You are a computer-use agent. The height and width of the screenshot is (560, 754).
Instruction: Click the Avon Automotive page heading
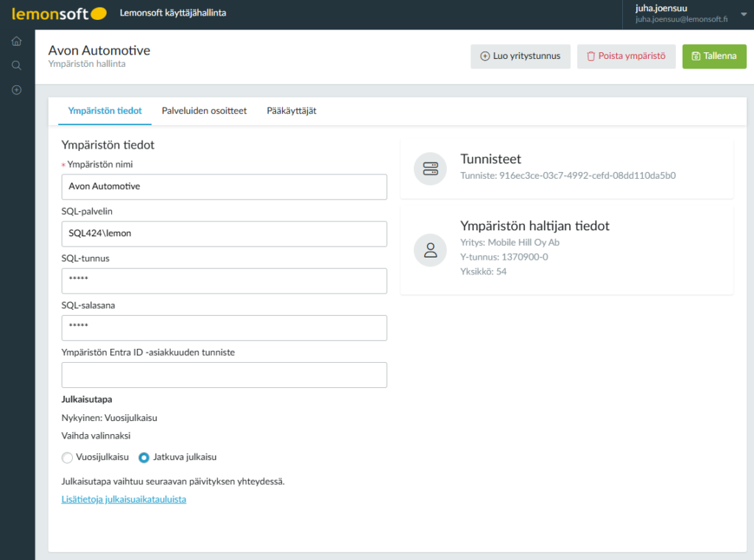pyautogui.click(x=99, y=51)
